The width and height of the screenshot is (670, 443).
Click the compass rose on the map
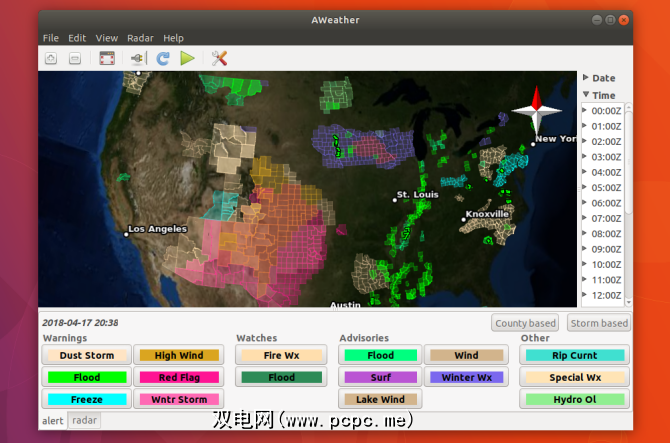tap(536, 110)
